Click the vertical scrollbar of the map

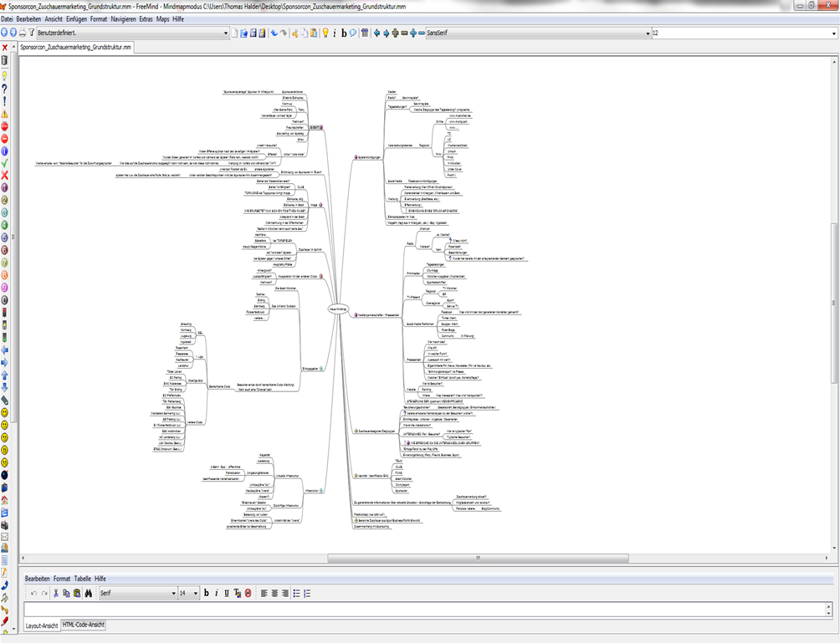click(x=833, y=303)
